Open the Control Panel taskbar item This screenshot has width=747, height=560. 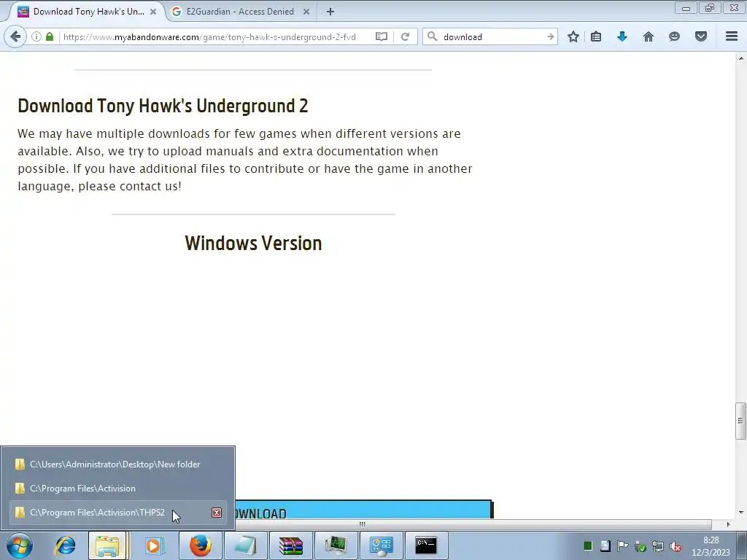click(381, 545)
